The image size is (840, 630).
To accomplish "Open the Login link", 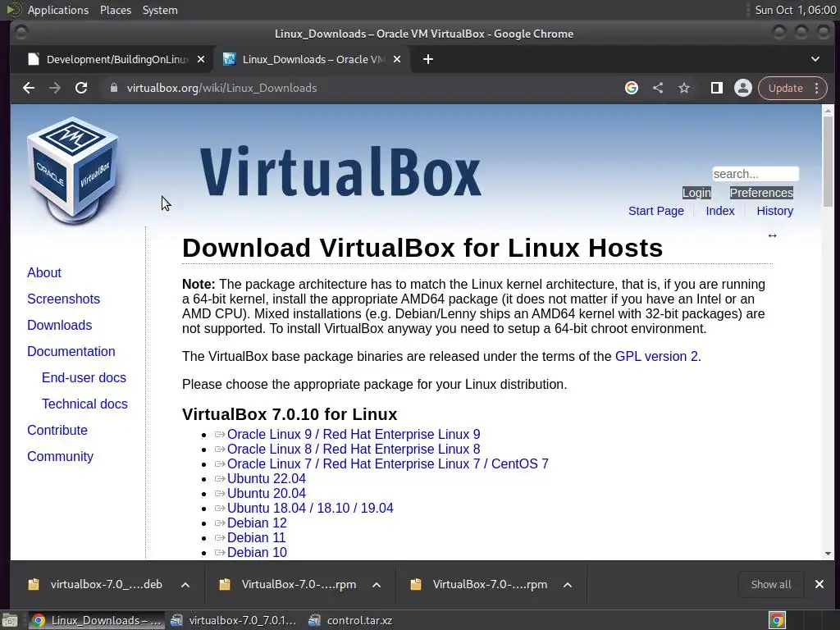I will click(696, 193).
